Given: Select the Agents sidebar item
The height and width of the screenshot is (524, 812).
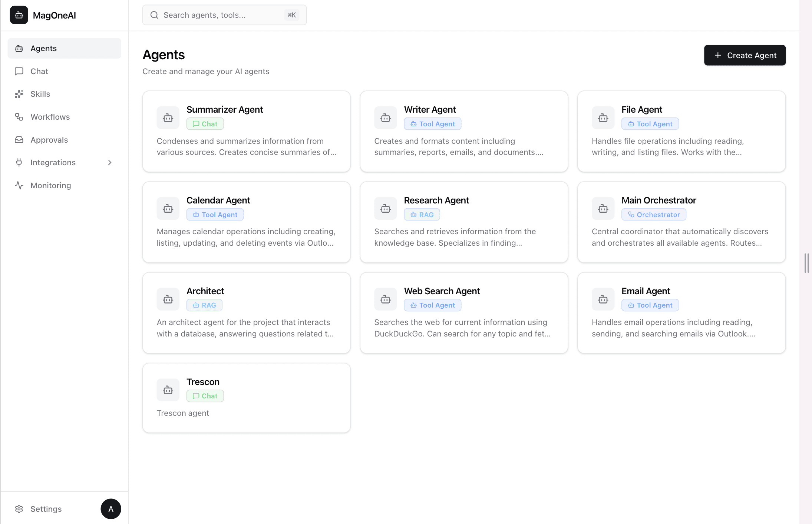Looking at the screenshot, I should click(43, 48).
